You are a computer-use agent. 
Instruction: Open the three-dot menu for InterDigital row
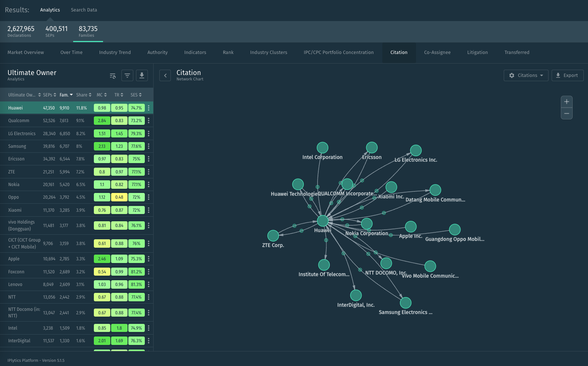[x=149, y=341]
